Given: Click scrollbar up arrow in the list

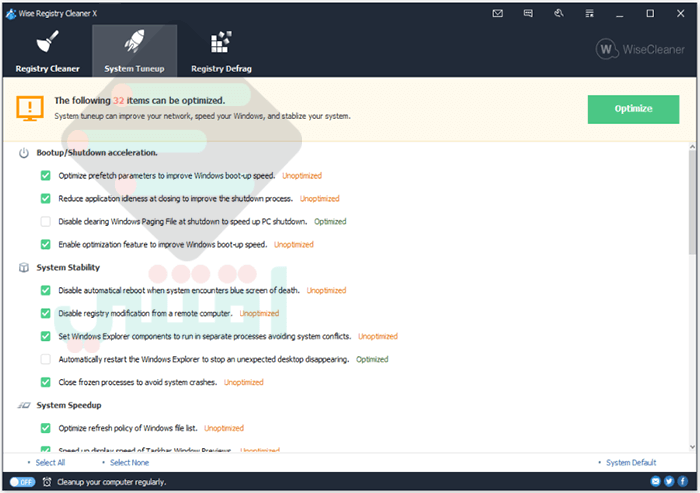Looking at the screenshot, I should click(692, 146).
